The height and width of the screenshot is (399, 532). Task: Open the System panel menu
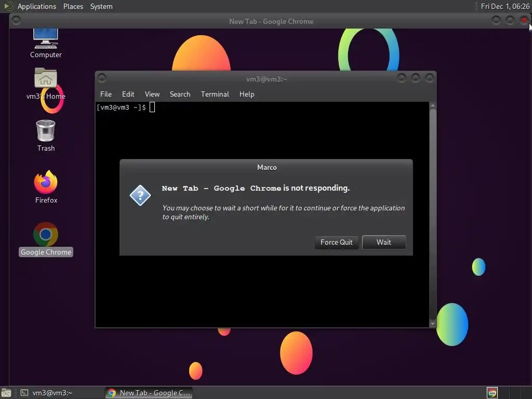pyautogui.click(x=101, y=6)
